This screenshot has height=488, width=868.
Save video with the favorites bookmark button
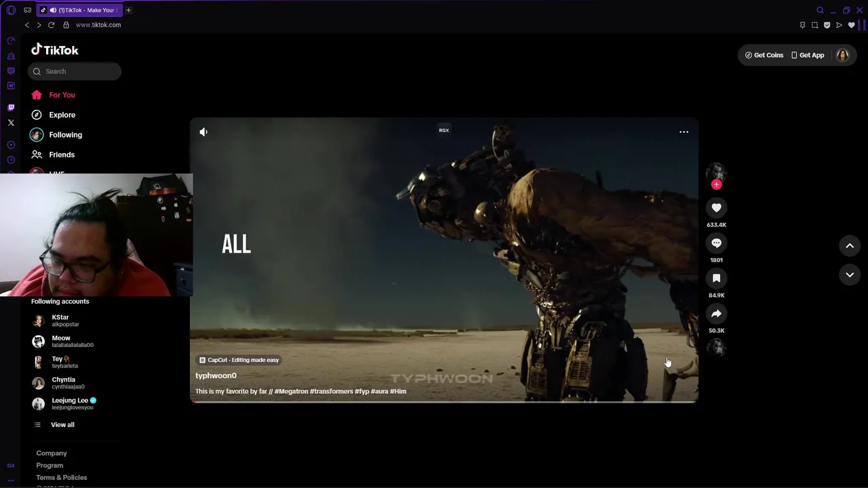coord(716,278)
